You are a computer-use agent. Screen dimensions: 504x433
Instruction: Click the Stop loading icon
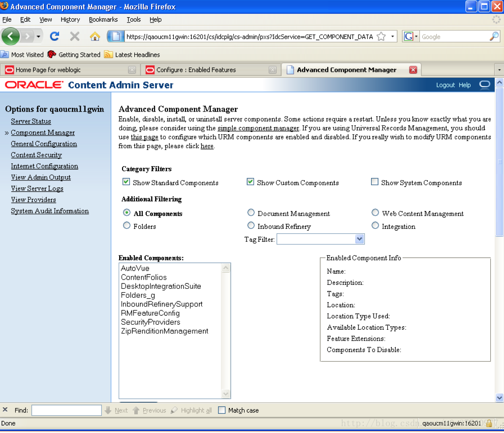click(x=74, y=36)
